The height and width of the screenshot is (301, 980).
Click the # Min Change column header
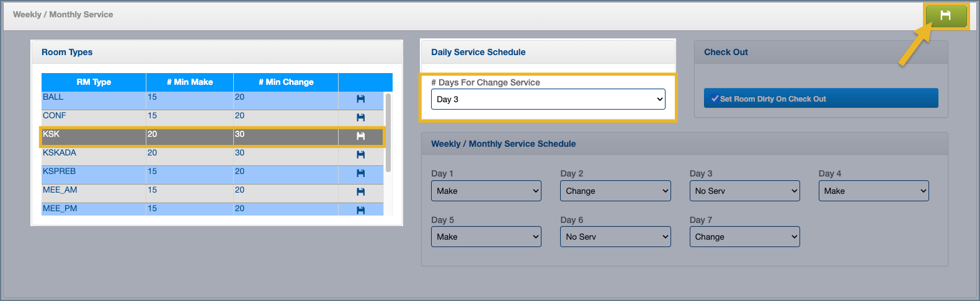click(x=286, y=82)
